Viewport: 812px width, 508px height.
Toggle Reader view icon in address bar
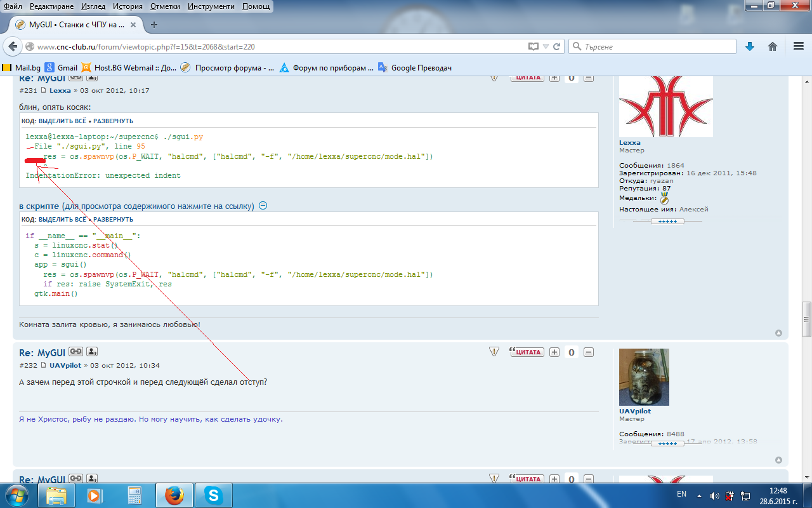534,46
